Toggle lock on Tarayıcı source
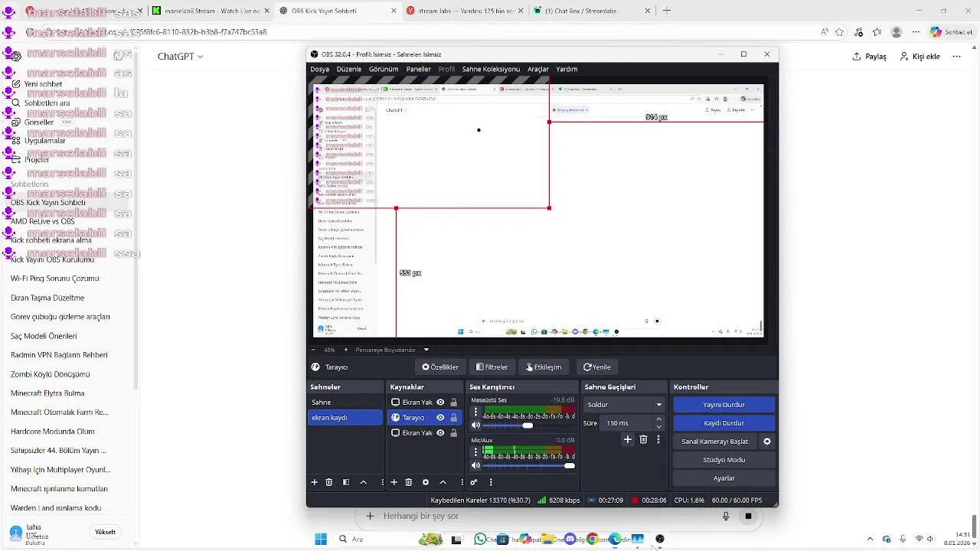980x551 pixels. point(453,418)
